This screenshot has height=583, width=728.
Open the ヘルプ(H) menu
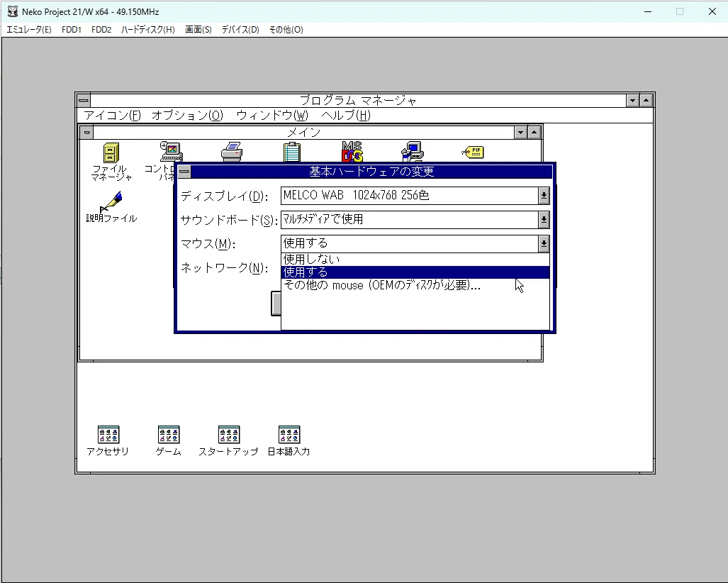(x=346, y=115)
